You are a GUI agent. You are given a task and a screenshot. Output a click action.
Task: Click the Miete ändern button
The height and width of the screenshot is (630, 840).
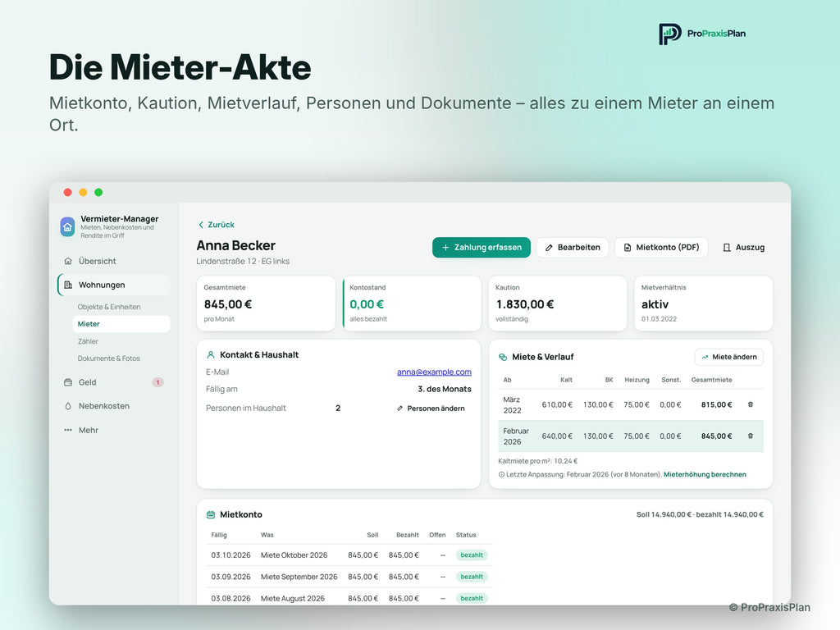click(728, 357)
